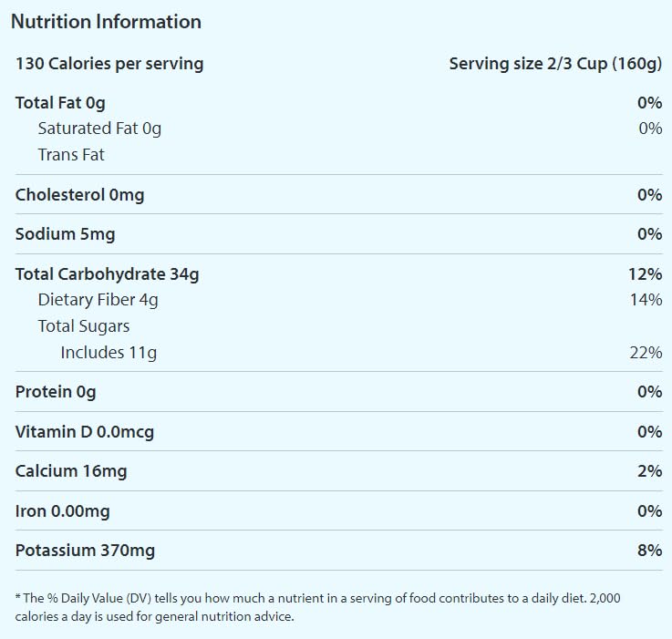Click Total Carbohydrate 34g text
Viewport: 672px width, 639px height.
point(108,274)
